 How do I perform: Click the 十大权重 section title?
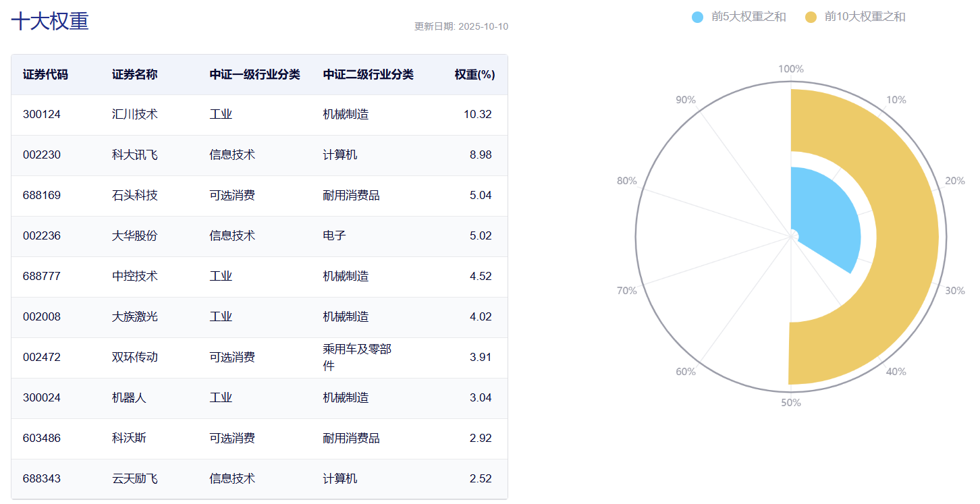(50, 21)
